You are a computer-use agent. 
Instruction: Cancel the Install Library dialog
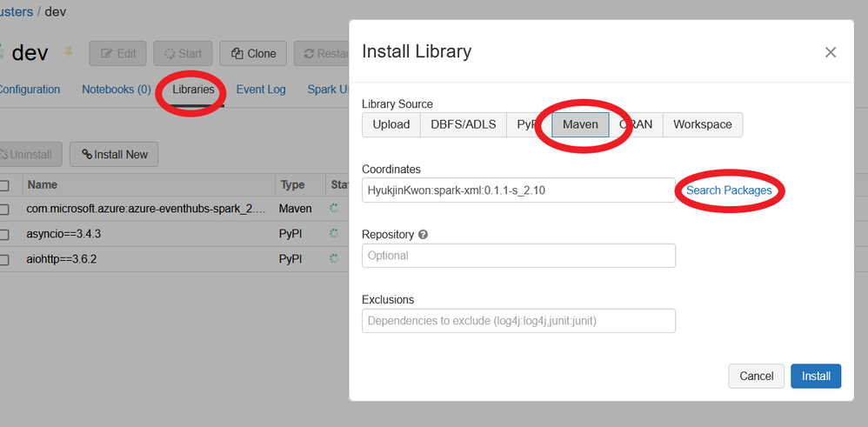[x=756, y=376]
